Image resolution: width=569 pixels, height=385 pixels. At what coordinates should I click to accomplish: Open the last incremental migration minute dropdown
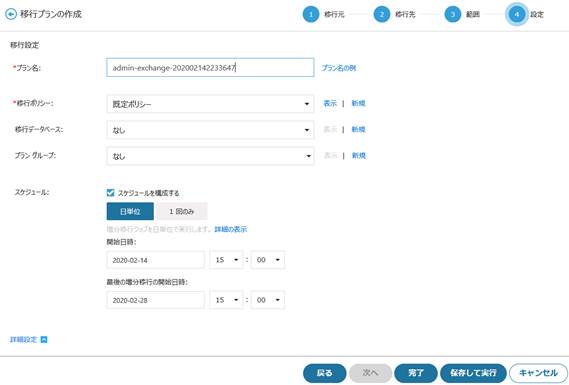click(268, 300)
